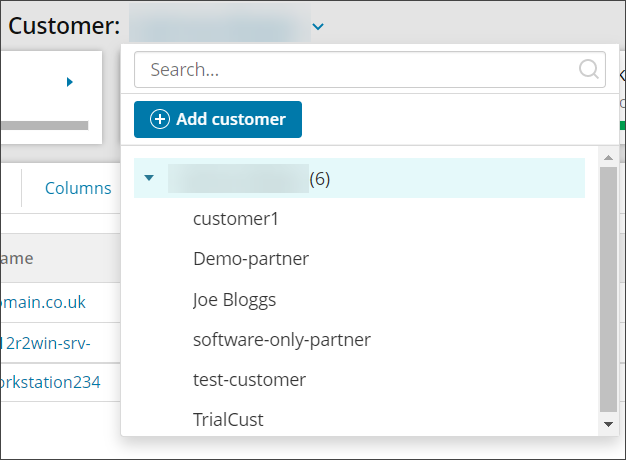Click the scrollbar down arrow in customer list

[x=608, y=424]
